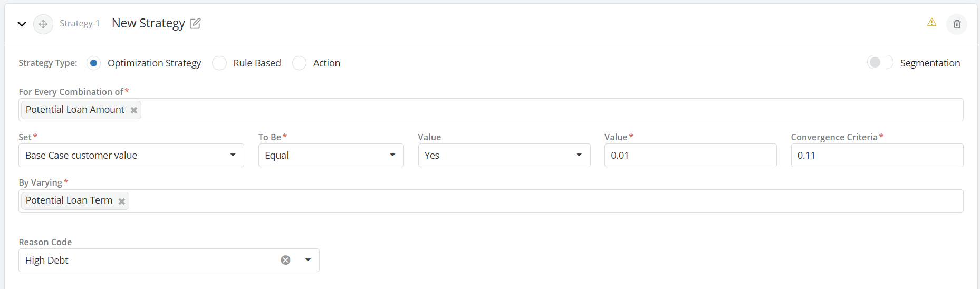Click the By Varying multi-select field
The image size is (980, 289).
527,201
